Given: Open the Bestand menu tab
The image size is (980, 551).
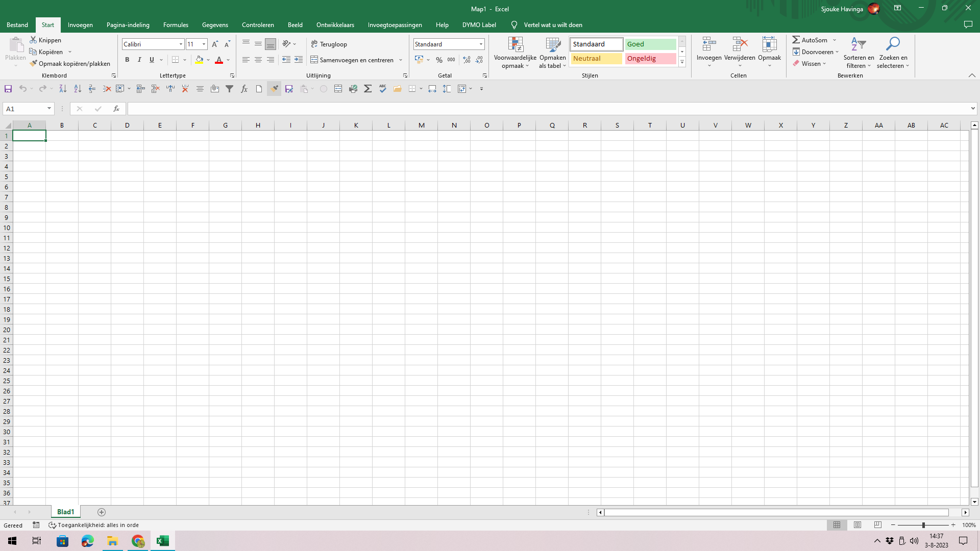Looking at the screenshot, I should pos(17,25).
